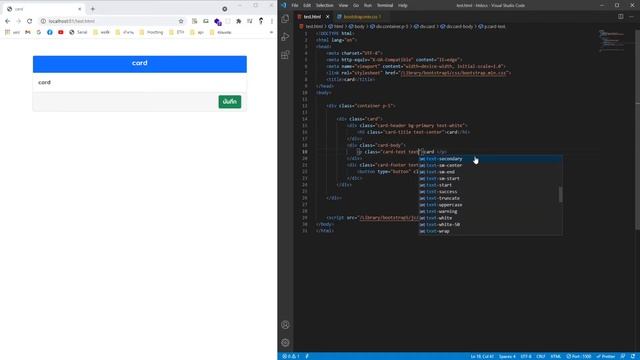Image resolution: width=640 pixels, height=360 pixels.
Task: Choose 'text-sm-center' suggestion
Action: tap(490, 165)
